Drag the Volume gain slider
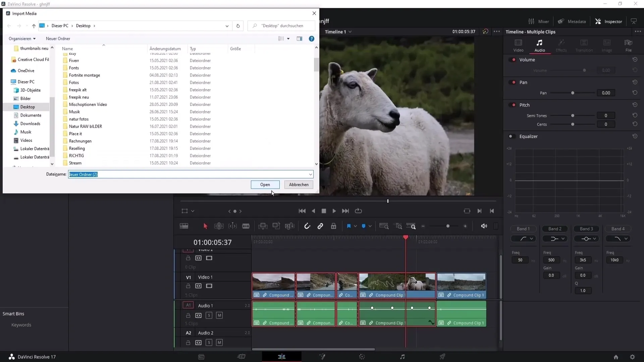Screen dimensions: 644x362 [584, 70]
